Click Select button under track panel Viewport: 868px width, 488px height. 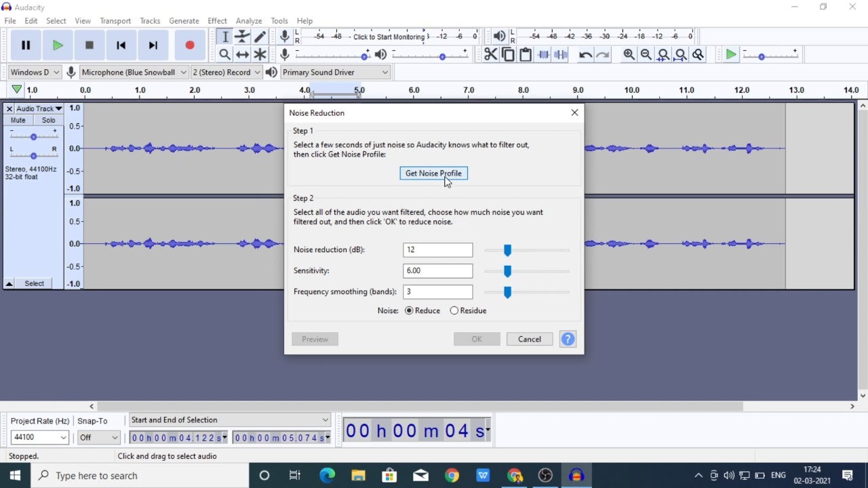(x=35, y=284)
